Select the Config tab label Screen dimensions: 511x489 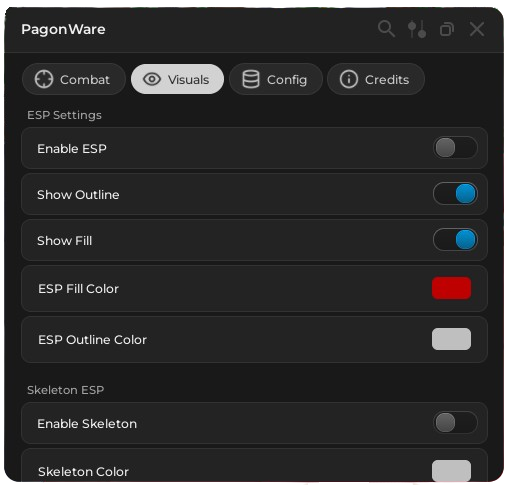pyautogui.click(x=287, y=80)
